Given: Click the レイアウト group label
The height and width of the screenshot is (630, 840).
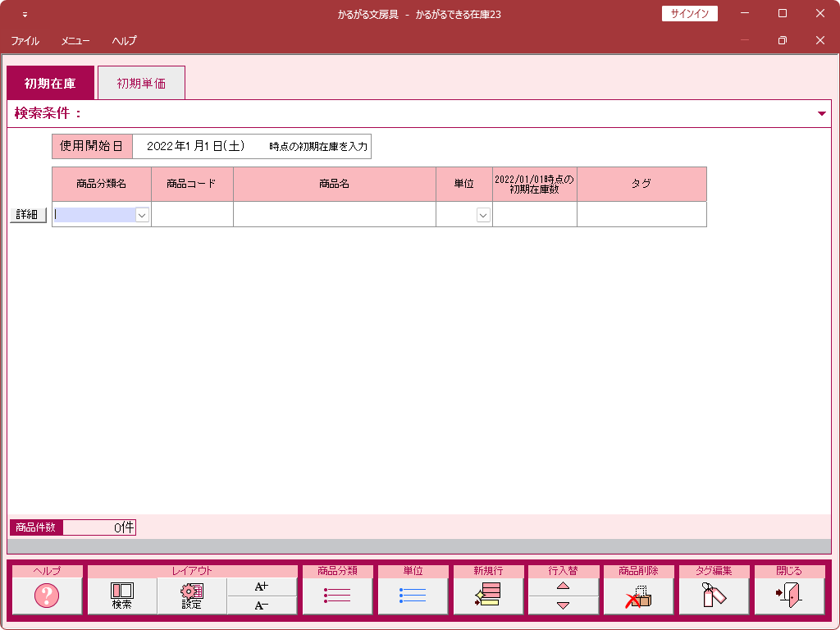Looking at the screenshot, I should tap(192, 571).
